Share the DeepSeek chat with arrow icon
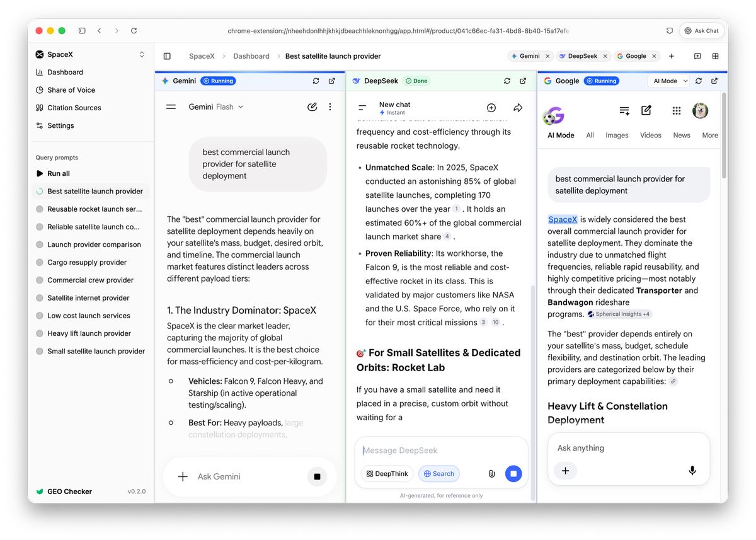 click(518, 108)
